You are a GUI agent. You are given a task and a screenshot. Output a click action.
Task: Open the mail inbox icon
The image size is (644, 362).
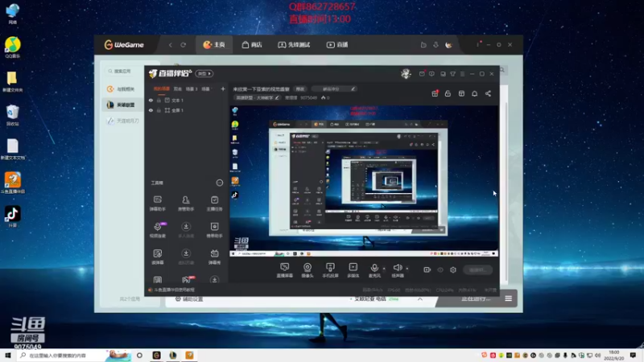422,74
